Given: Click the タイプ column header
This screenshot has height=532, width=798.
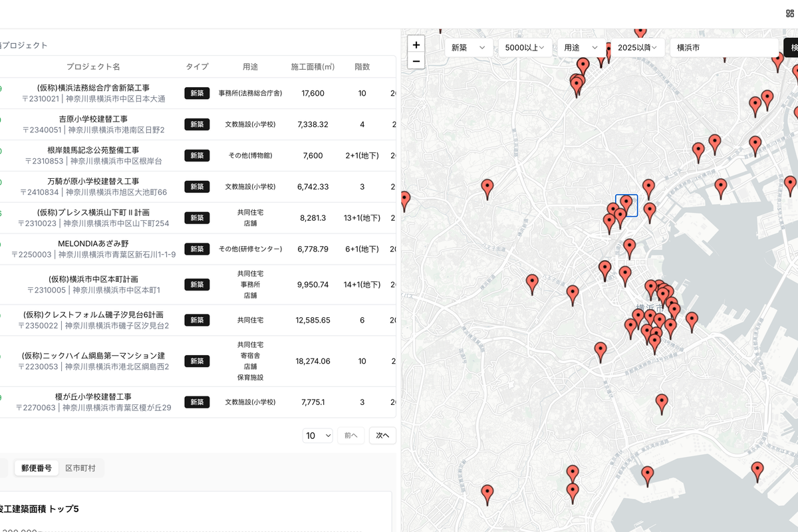Looking at the screenshot, I should pyautogui.click(x=197, y=66).
